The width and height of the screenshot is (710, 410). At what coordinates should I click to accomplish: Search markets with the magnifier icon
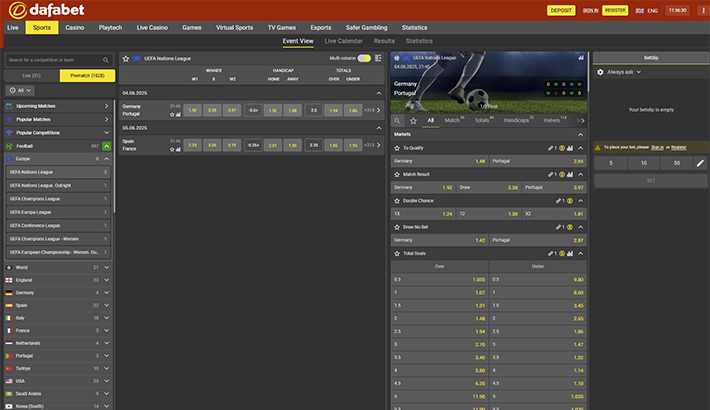397,121
